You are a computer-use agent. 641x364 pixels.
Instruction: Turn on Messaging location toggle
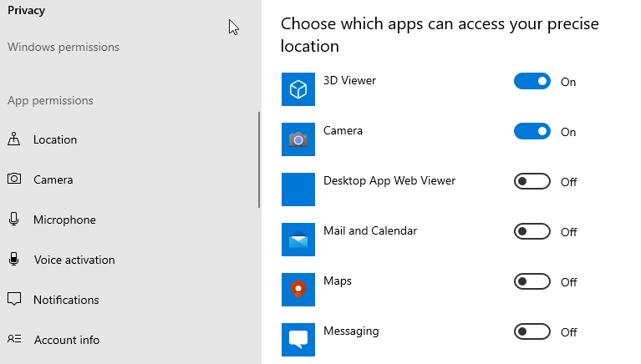point(532,331)
